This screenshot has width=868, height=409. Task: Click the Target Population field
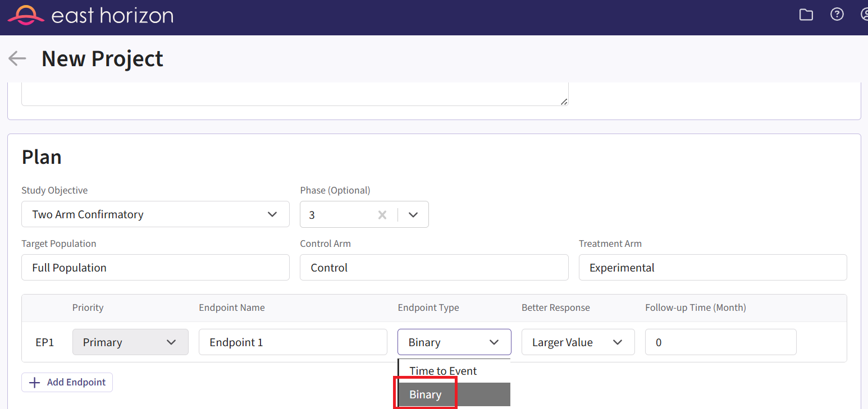tap(155, 268)
